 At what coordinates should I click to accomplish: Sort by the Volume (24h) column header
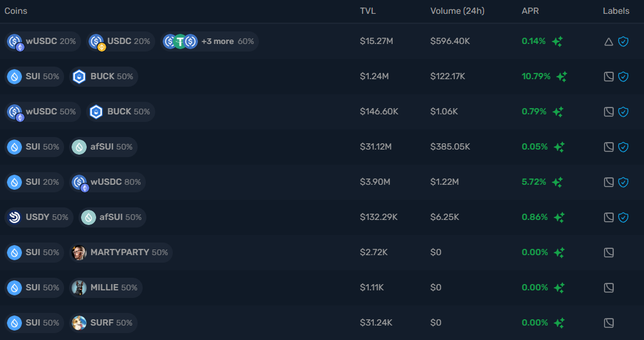point(457,11)
